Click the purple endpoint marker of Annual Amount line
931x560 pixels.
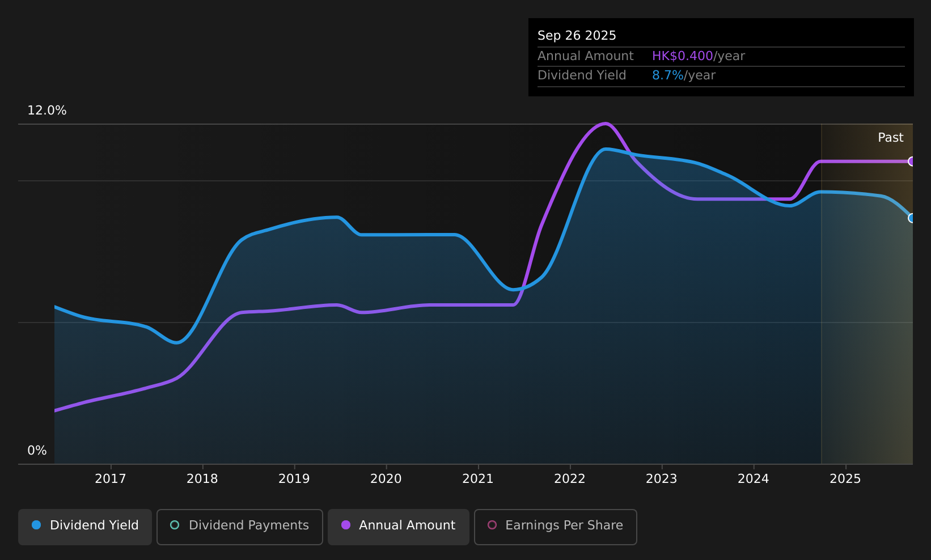coord(911,162)
